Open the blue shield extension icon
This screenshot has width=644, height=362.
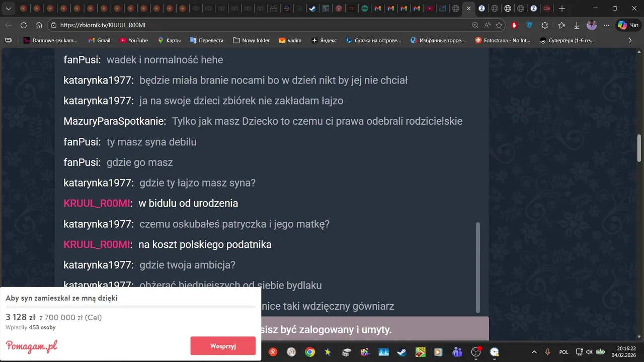pyautogui.click(x=529, y=25)
